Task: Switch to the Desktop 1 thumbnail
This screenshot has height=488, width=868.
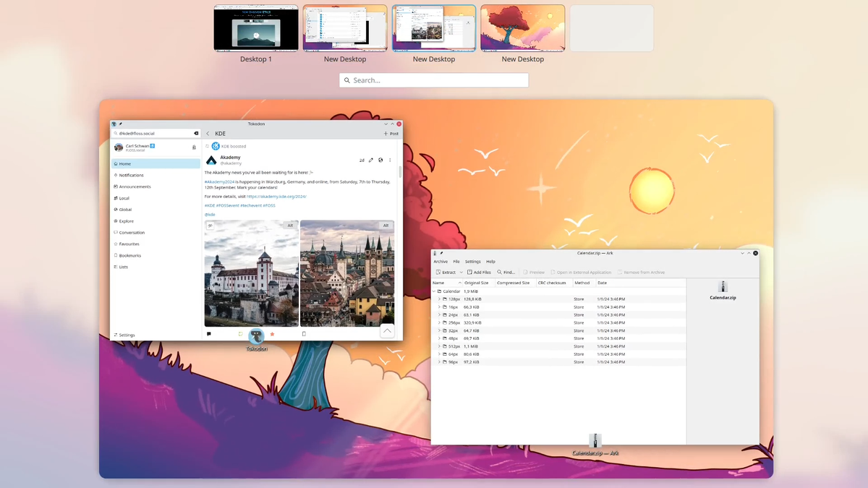Action: point(256,29)
